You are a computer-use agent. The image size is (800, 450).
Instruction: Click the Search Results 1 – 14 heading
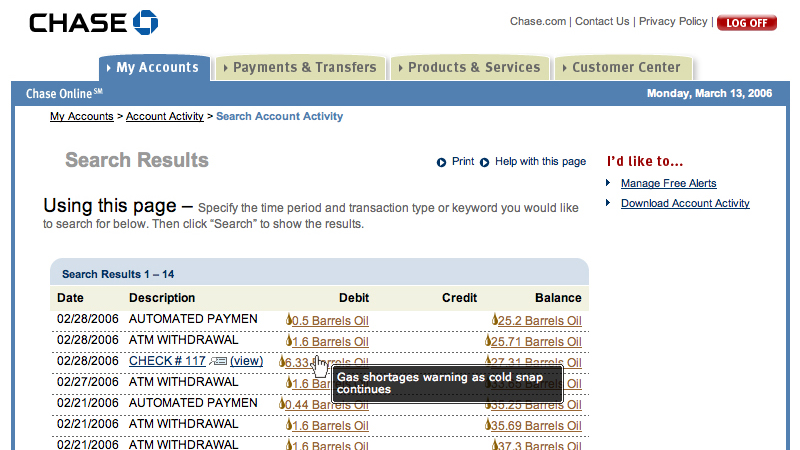(x=118, y=274)
